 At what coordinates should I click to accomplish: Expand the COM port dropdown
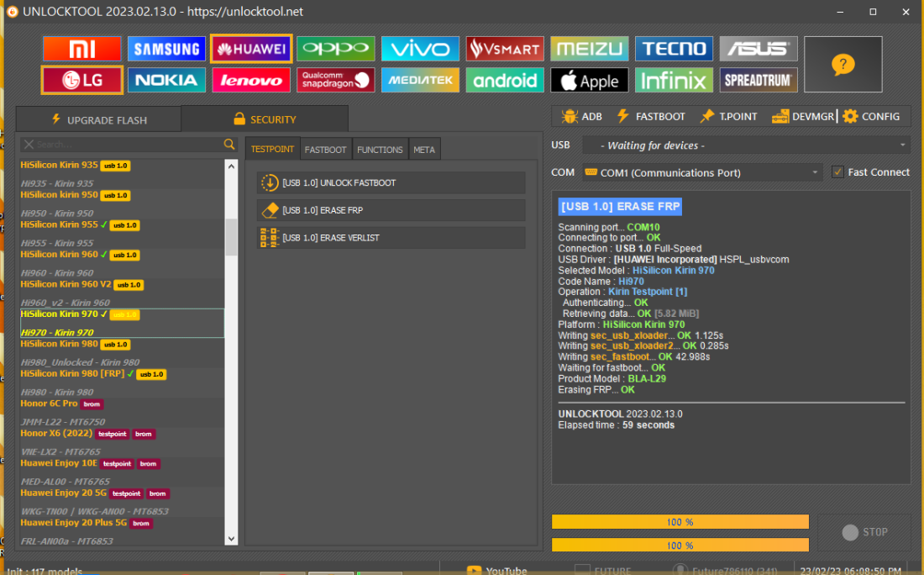click(815, 173)
